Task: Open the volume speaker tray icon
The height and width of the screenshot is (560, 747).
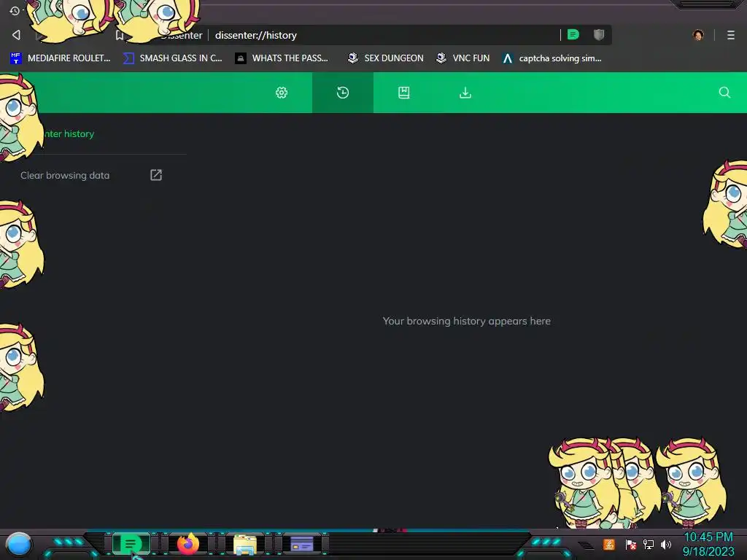Action: 665,544
